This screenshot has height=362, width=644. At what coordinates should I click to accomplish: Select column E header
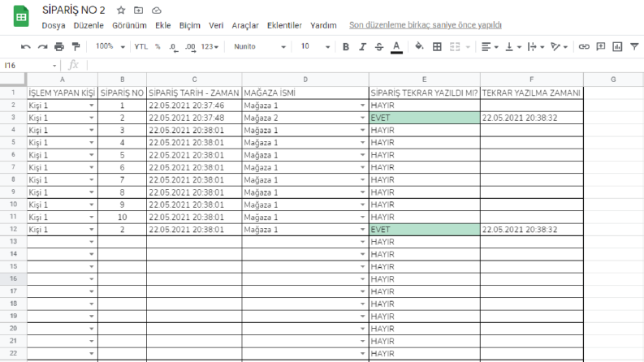pyautogui.click(x=424, y=80)
